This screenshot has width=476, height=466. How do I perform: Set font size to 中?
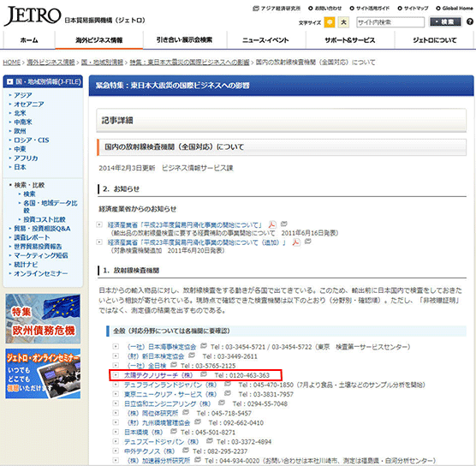pos(330,22)
